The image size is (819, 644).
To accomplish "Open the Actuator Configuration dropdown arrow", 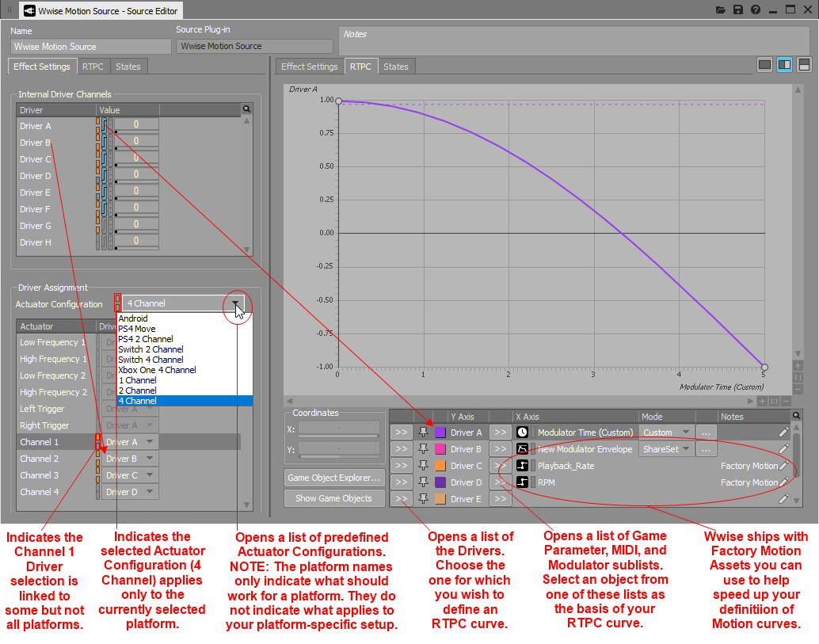I will click(x=235, y=303).
